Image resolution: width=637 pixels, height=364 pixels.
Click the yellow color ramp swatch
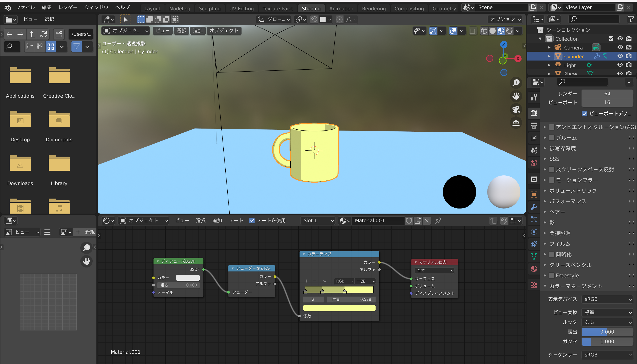(x=339, y=308)
